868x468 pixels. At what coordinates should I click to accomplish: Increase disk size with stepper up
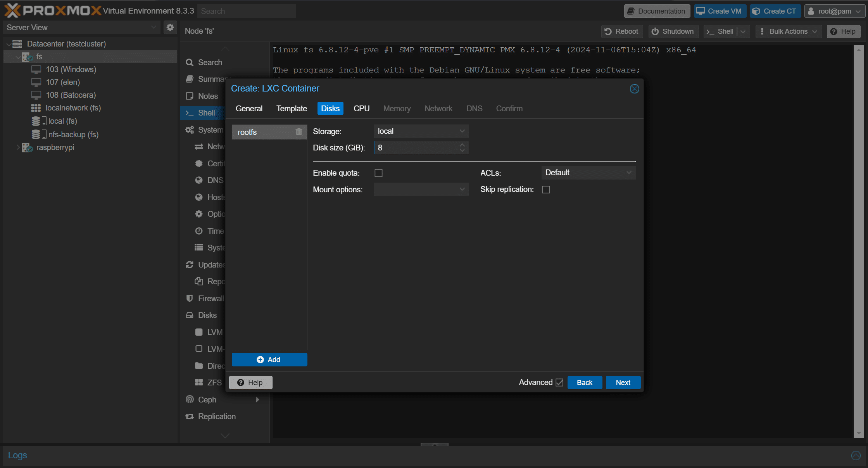(x=462, y=145)
